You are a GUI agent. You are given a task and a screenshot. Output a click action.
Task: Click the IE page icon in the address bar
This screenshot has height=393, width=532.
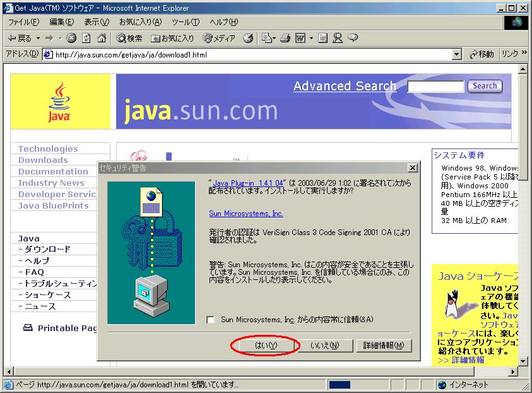pyautogui.click(x=49, y=54)
